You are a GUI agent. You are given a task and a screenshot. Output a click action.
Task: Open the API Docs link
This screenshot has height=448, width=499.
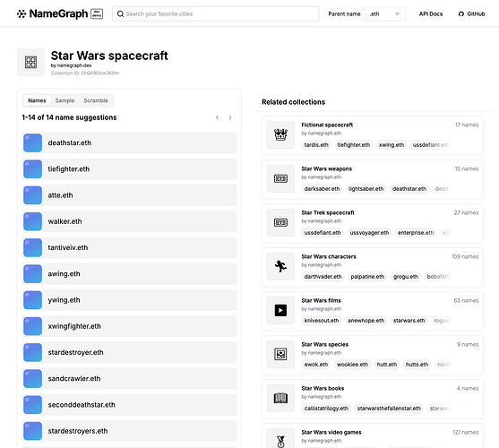pyautogui.click(x=431, y=14)
